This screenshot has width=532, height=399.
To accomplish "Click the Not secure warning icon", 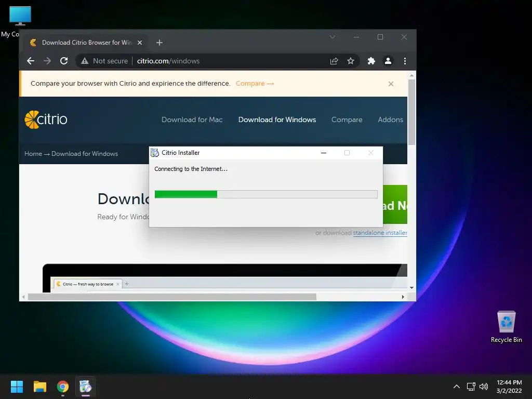I will [85, 61].
